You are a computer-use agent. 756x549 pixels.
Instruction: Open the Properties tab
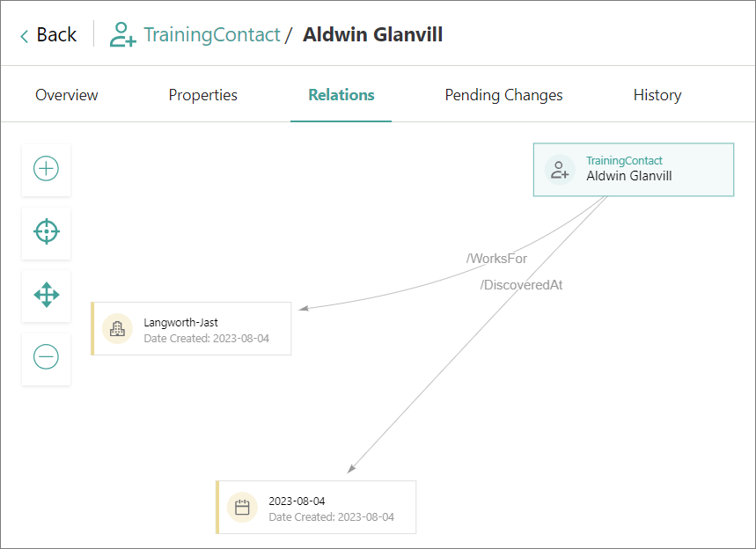203,95
